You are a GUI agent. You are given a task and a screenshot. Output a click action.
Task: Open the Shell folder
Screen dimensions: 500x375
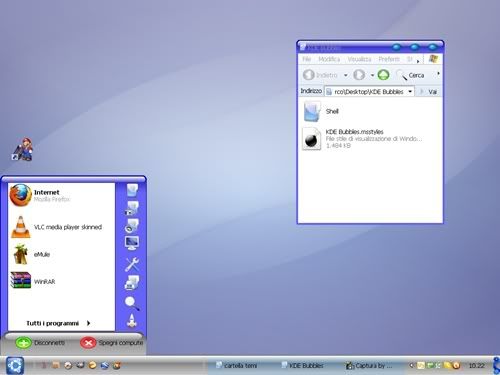click(x=321, y=112)
